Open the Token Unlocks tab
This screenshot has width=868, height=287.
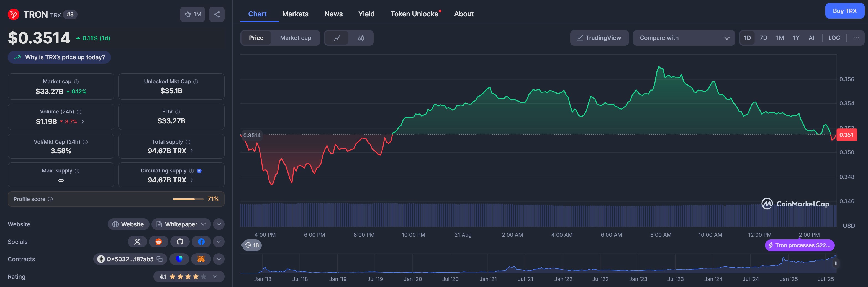[x=414, y=14]
